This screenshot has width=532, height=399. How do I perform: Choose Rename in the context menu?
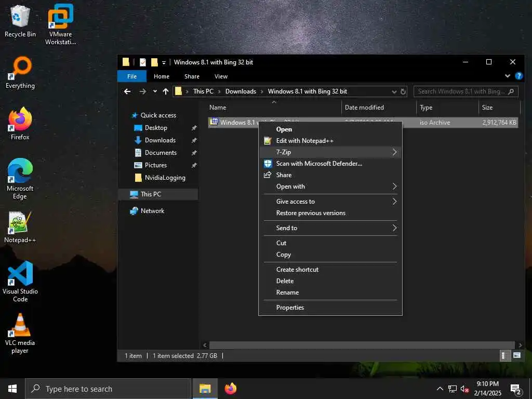tap(330, 292)
